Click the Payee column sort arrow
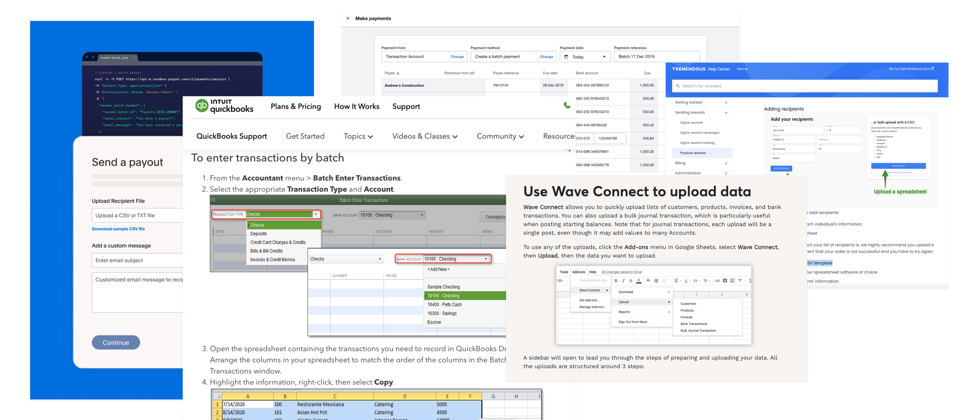 tap(398, 73)
